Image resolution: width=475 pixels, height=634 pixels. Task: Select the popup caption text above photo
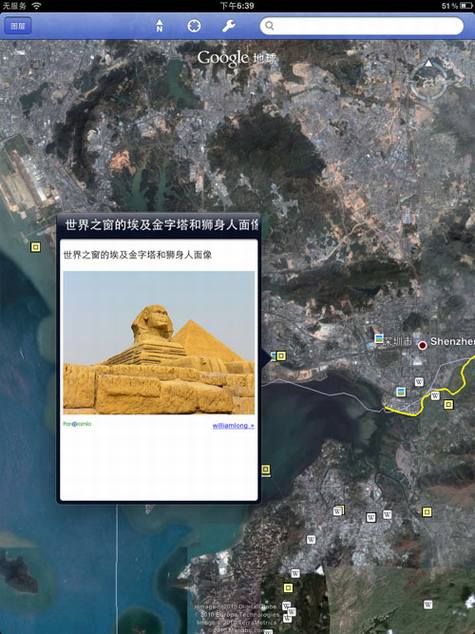pyautogui.click(x=137, y=255)
